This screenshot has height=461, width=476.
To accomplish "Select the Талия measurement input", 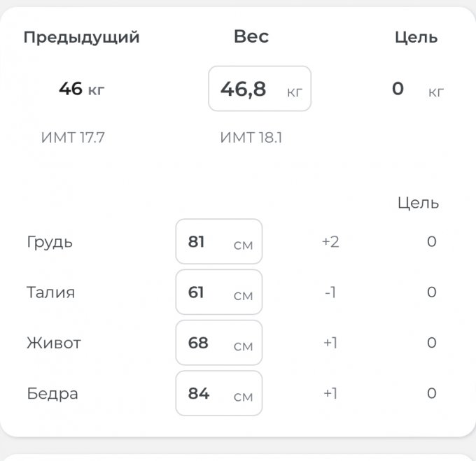I will (x=218, y=292).
